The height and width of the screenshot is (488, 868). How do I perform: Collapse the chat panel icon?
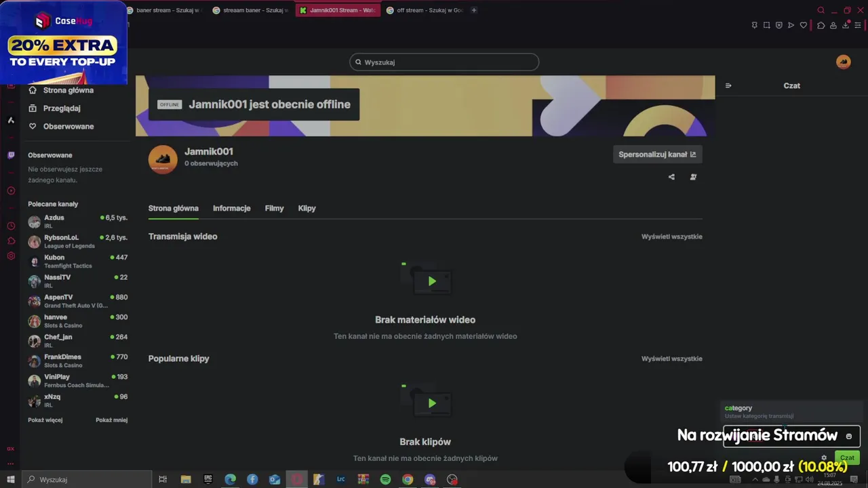tap(728, 85)
